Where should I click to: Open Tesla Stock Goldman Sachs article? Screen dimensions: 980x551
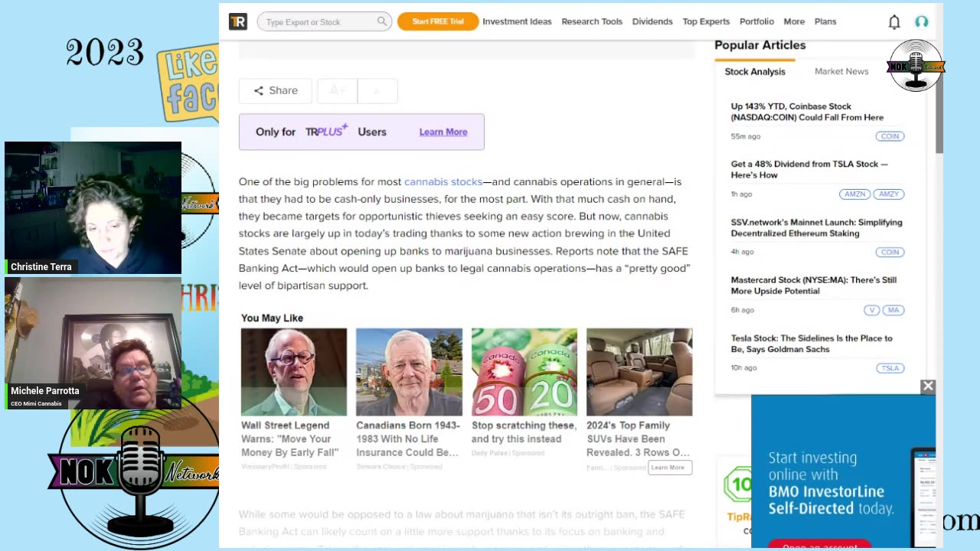pyautogui.click(x=812, y=344)
